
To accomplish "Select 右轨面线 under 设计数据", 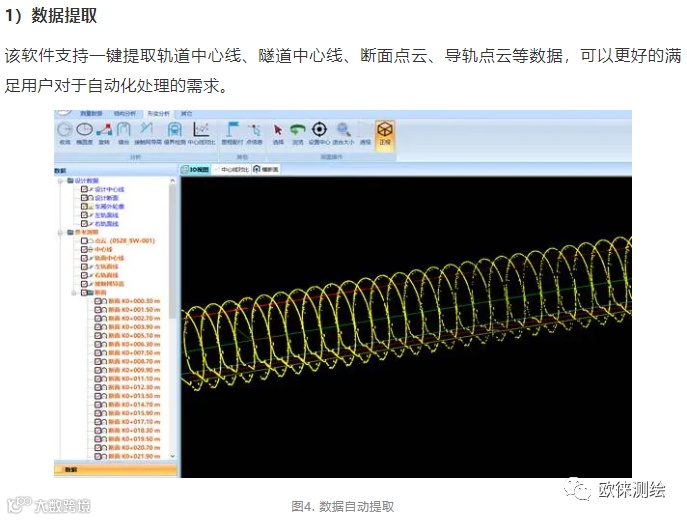I will (x=107, y=224).
